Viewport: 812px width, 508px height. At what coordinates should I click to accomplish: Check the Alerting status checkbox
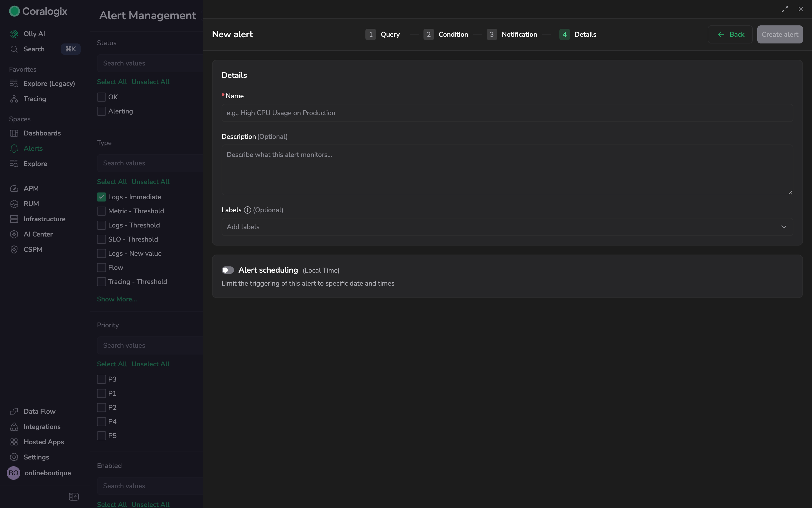[x=101, y=111]
